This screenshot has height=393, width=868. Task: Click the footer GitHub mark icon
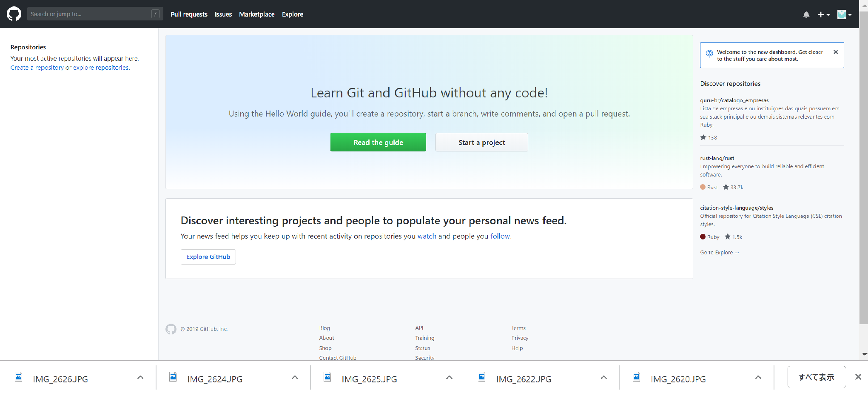coord(171,329)
